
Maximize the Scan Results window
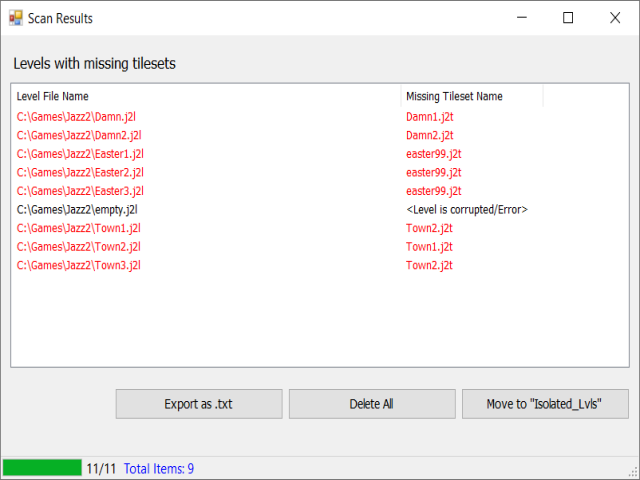[x=568, y=18]
